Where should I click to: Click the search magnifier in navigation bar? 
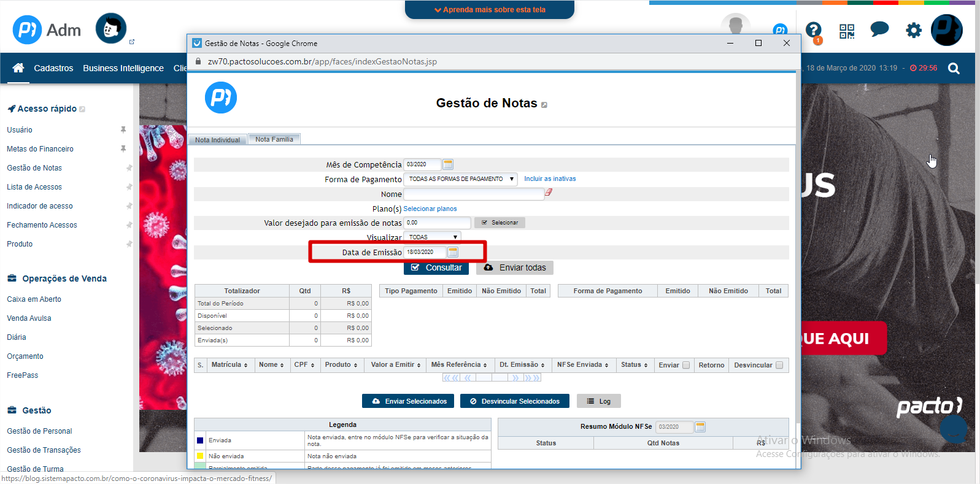(954, 68)
